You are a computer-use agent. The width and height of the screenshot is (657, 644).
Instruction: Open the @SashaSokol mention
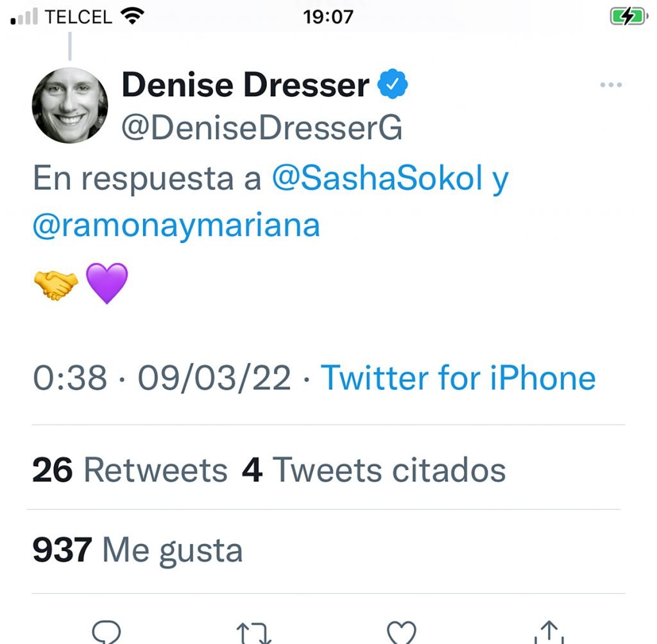pyautogui.click(x=377, y=180)
